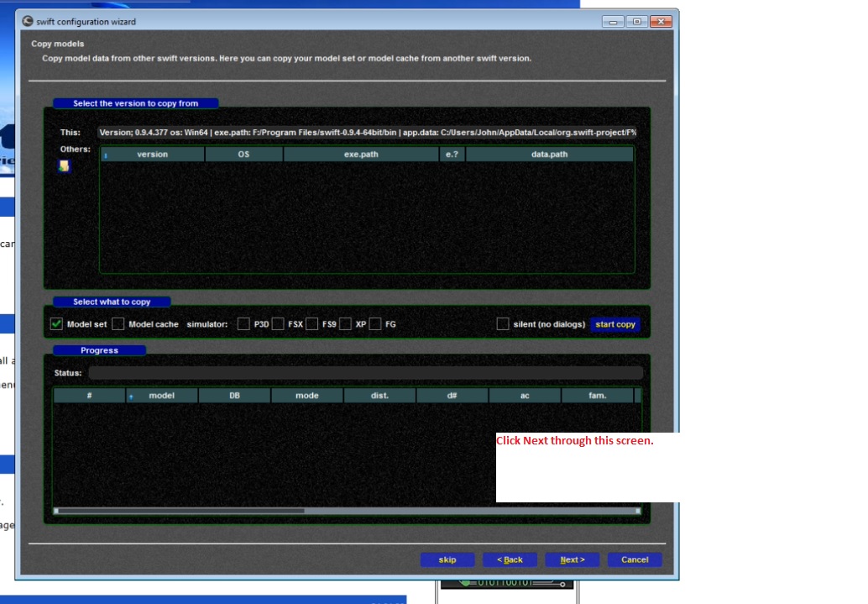This screenshot has height=604, width=868.
Task: Sort Others table by exe.path column
Action: pyautogui.click(x=361, y=154)
